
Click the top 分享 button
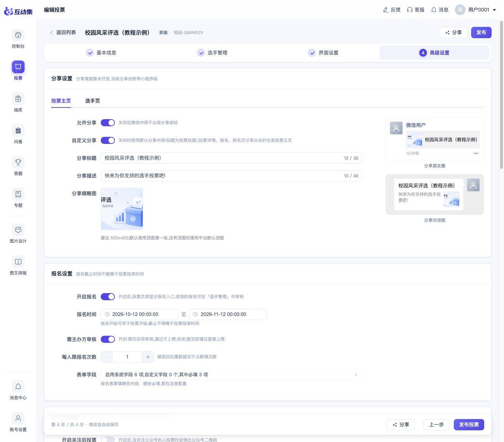453,33
